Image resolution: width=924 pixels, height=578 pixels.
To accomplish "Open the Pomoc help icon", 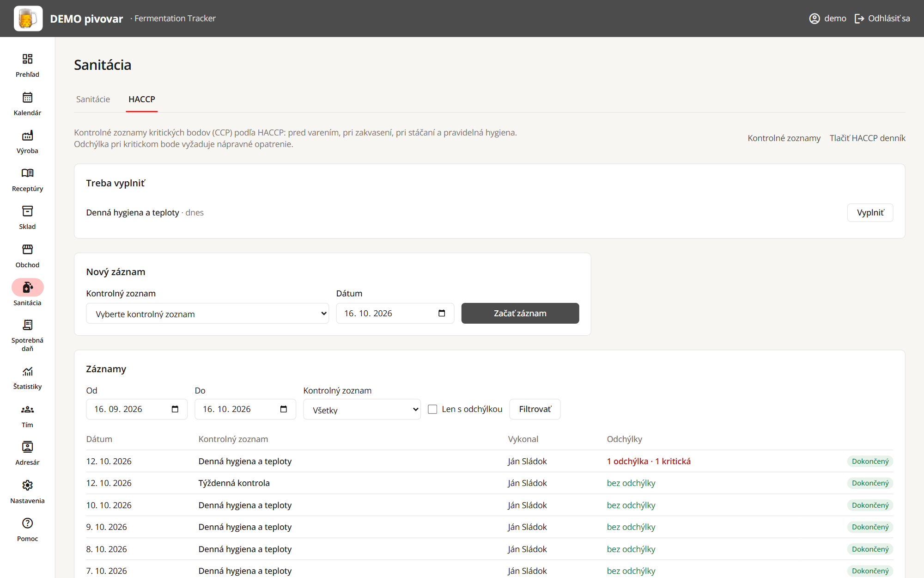I will click(27, 523).
